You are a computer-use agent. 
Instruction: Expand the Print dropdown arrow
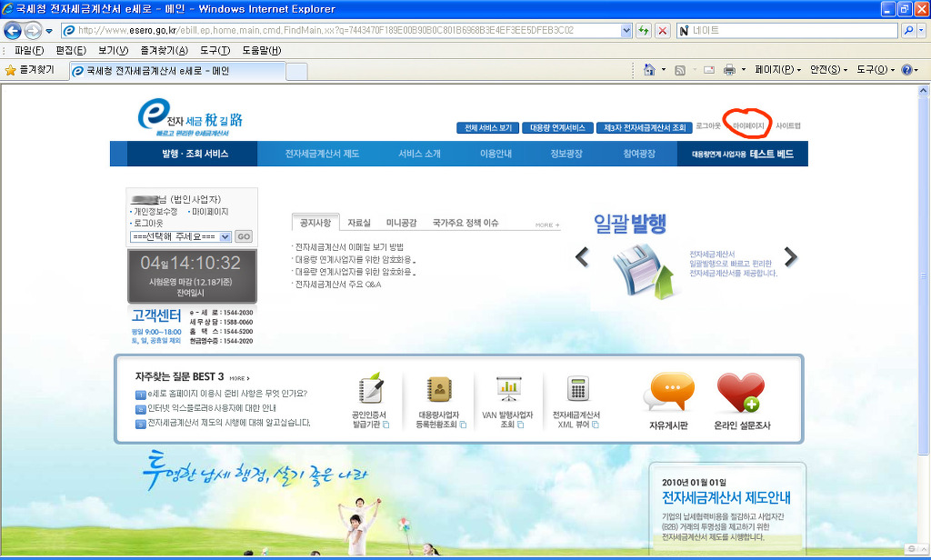coord(744,70)
